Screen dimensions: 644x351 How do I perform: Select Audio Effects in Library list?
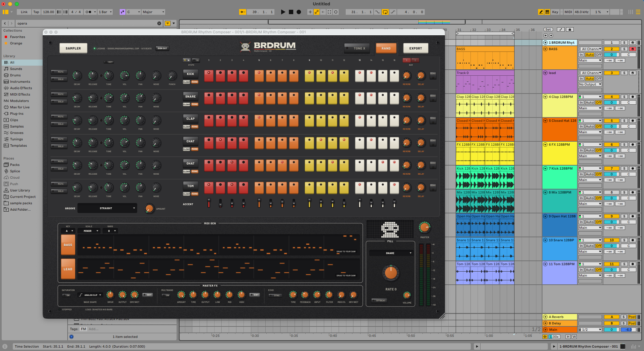(x=21, y=88)
